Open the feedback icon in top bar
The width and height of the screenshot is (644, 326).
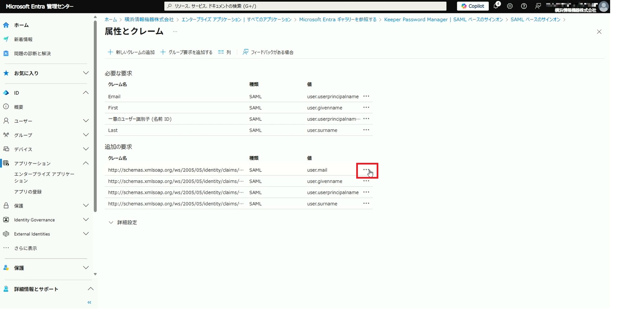point(538,6)
